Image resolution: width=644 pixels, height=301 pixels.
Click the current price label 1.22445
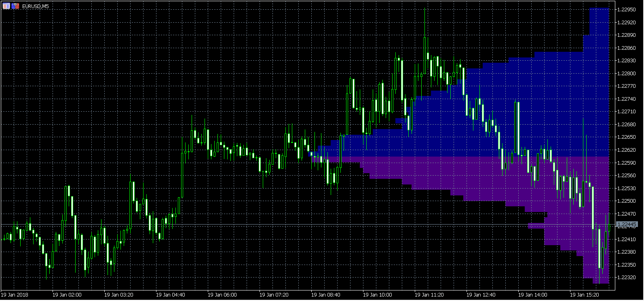627,225
